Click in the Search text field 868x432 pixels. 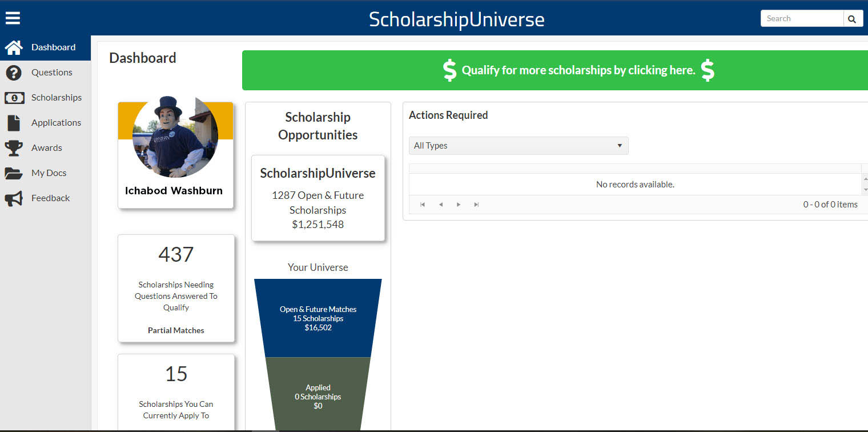(802, 18)
